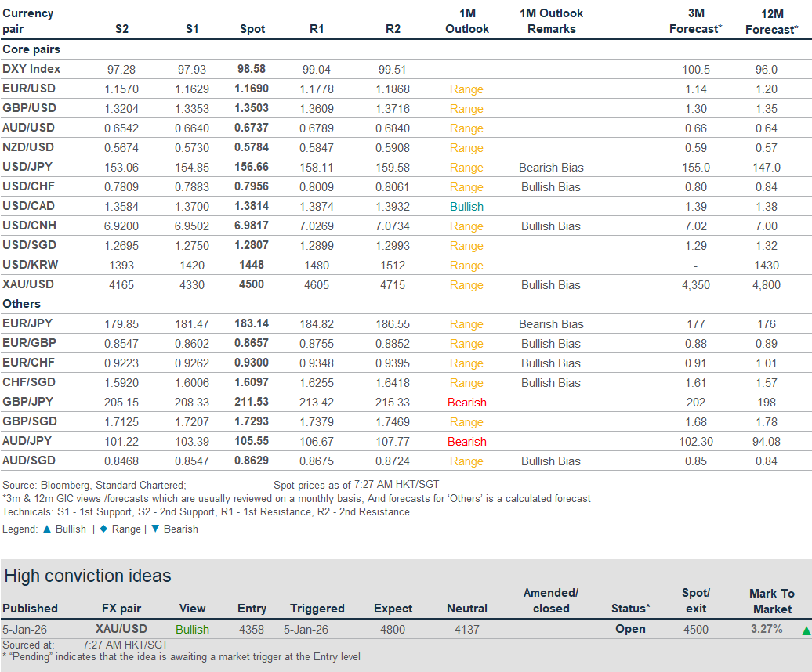Image resolution: width=812 pixels, height=672 pixels.
Task: Select the Currency pair column header
Action: [x=28, y=21]
